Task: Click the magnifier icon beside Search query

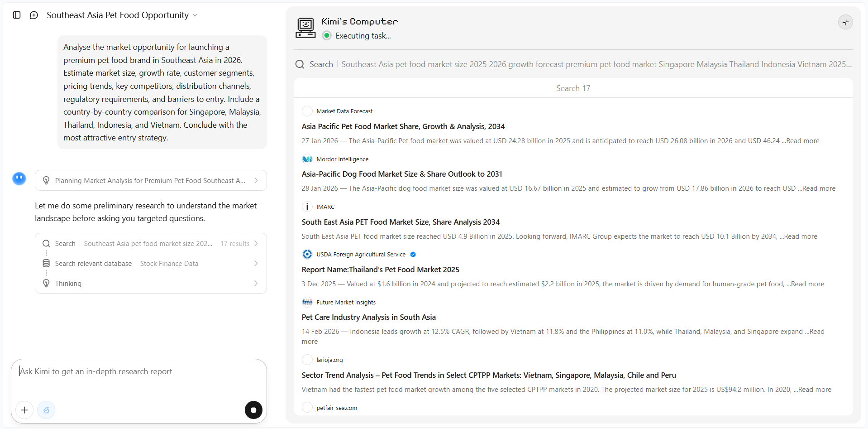Action: [x=300, y=64]
